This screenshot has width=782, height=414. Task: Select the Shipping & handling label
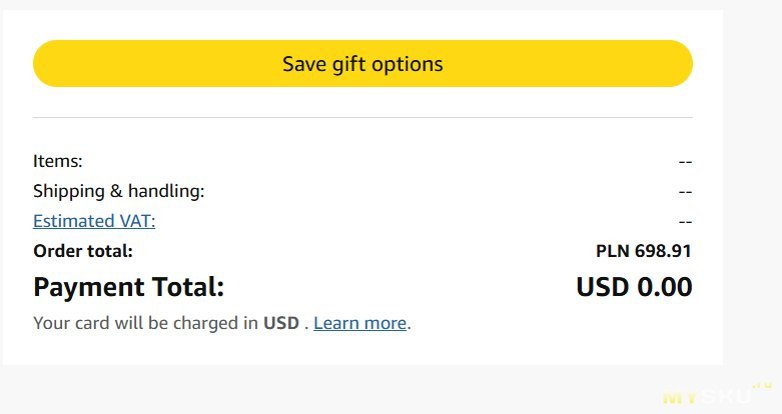[118, 191]
